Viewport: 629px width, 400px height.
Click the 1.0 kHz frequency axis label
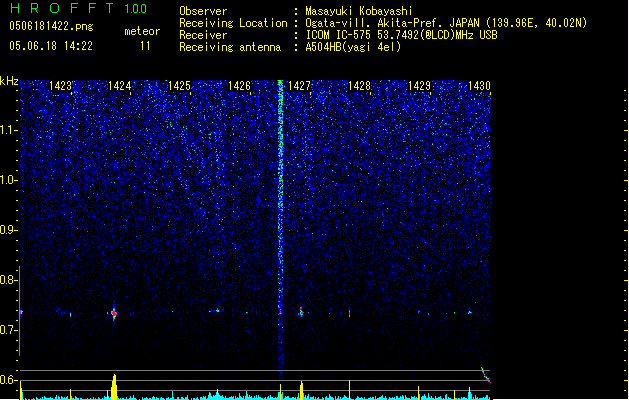[9, 180]
